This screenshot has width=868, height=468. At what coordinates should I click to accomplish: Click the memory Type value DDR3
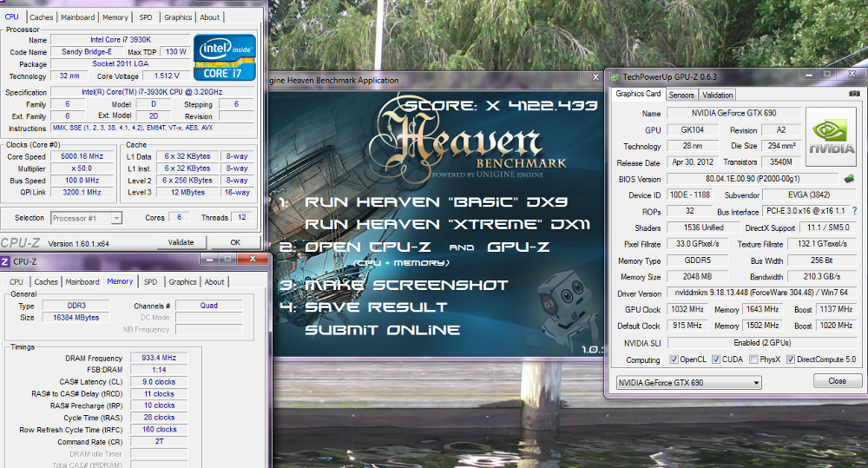[76, 305]
